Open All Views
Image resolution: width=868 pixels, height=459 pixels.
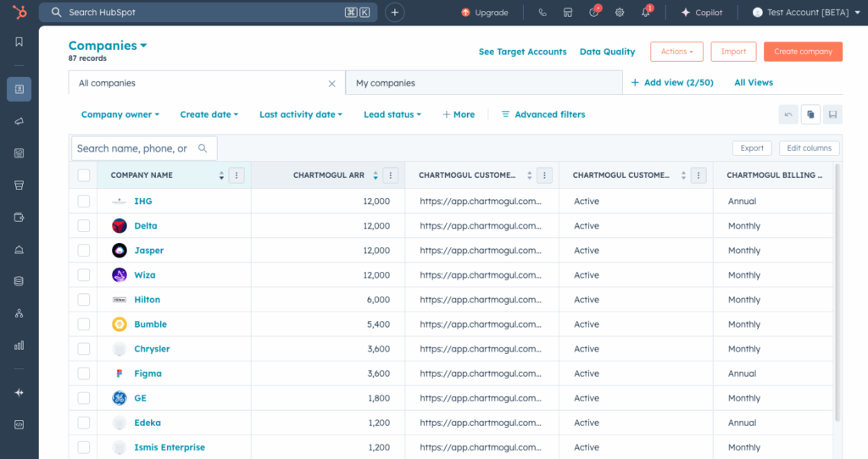point(754,82)
